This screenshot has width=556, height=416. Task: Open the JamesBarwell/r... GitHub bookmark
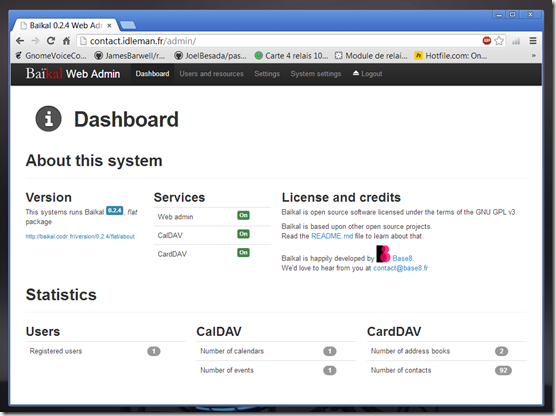[x=130, y=56]
